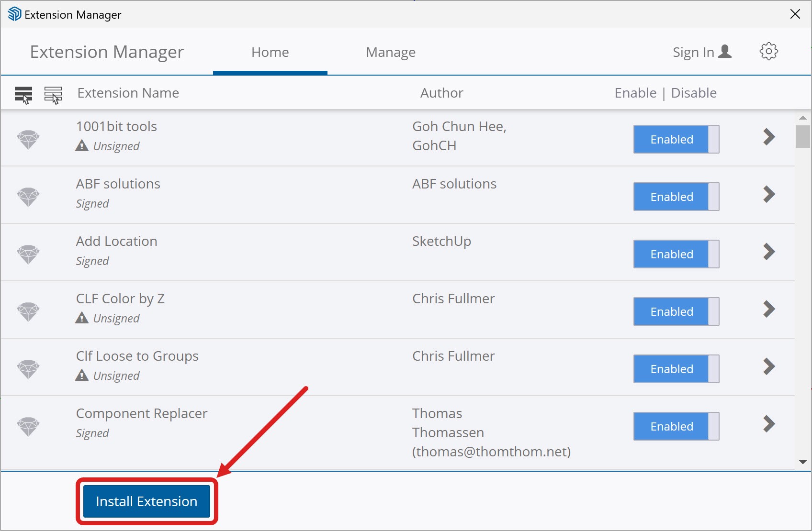This screenshot has height=531, width=812.
Task: Turn off Clf Loose to Groups toggle
Action: (676, 369)
